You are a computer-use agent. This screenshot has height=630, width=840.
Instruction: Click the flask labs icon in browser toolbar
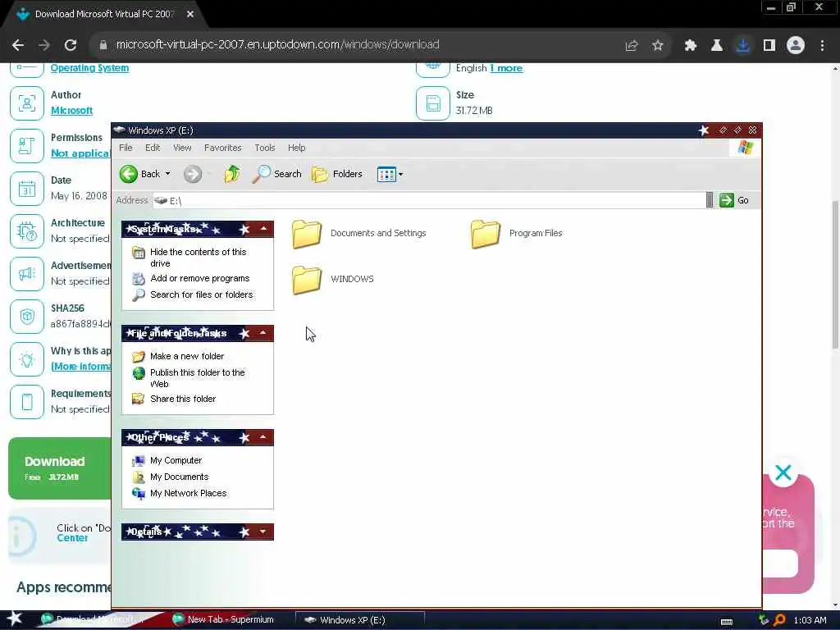point(717,46)
